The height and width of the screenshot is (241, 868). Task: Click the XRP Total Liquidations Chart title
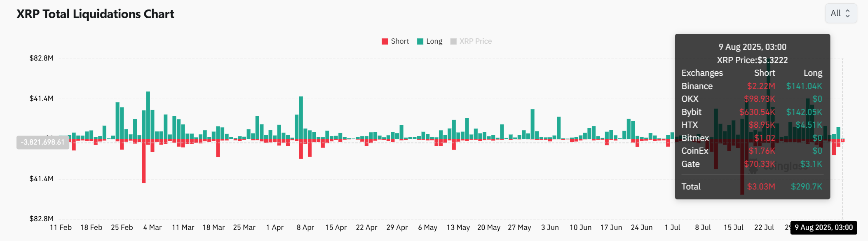[95, 14]
